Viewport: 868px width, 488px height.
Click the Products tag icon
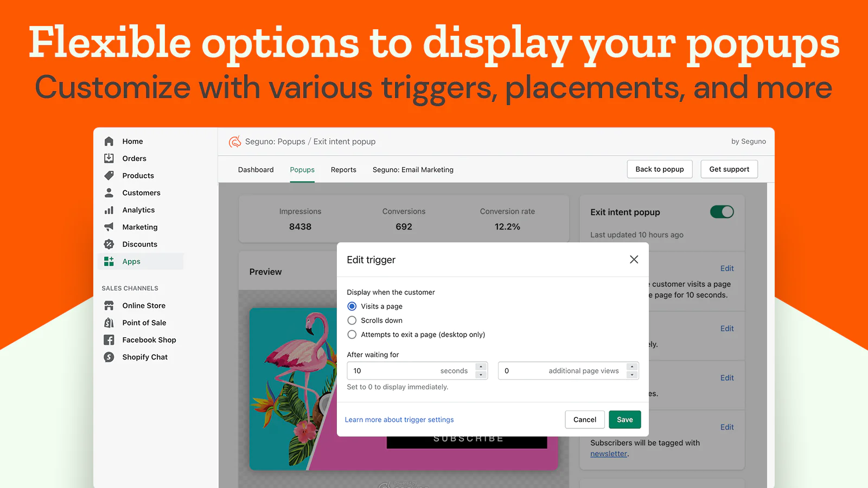[109, 176]
